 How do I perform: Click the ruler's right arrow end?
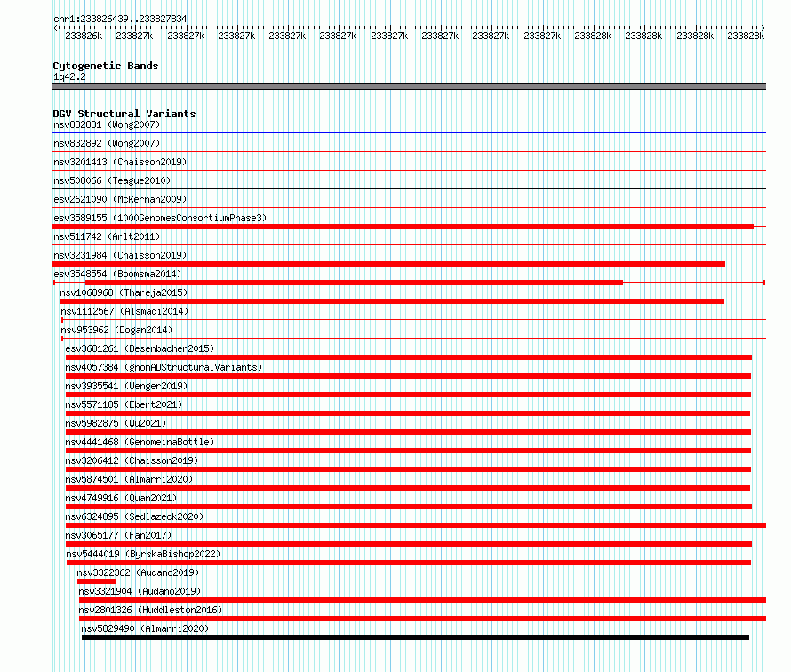pyautogui.click(x=763, y=28)
